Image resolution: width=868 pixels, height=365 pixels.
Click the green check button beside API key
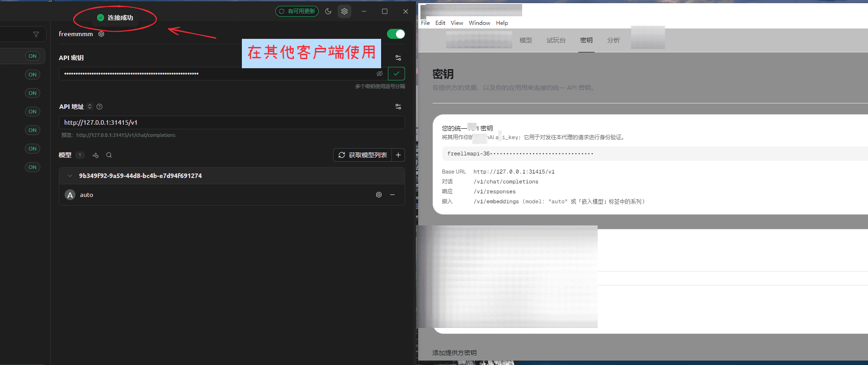point(396,74)
